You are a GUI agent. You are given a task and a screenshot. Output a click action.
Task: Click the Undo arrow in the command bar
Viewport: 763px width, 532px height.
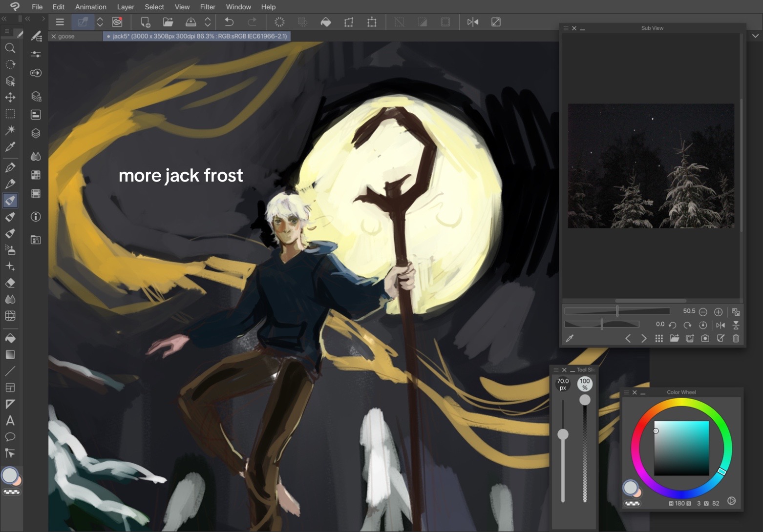click(x=229, y=22)
